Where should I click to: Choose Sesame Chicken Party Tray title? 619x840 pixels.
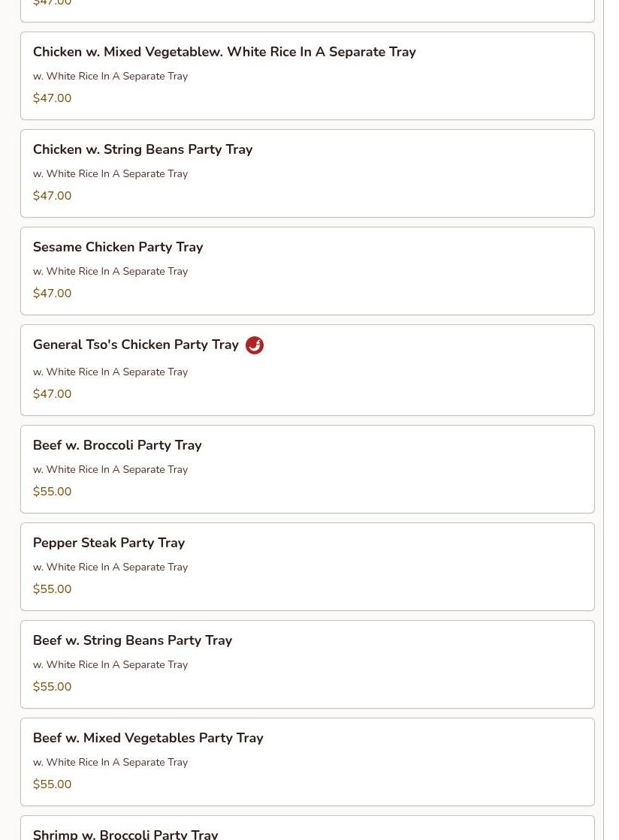[x=118, y=247]
